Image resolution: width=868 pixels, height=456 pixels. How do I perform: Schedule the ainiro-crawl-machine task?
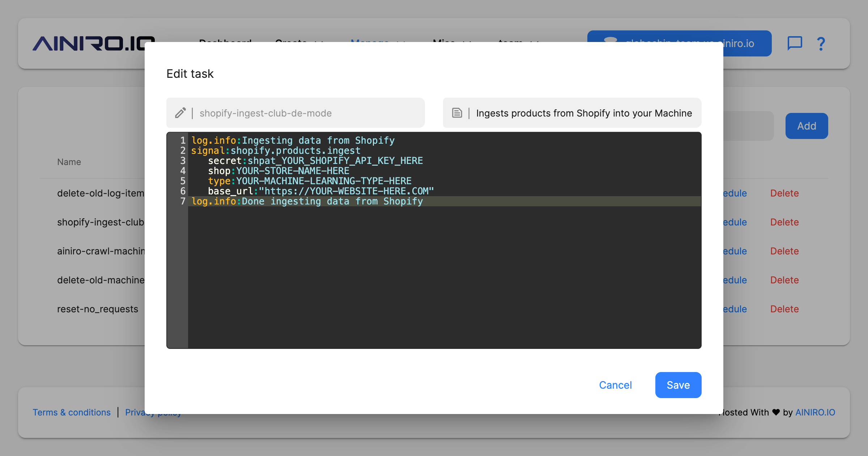735,251
